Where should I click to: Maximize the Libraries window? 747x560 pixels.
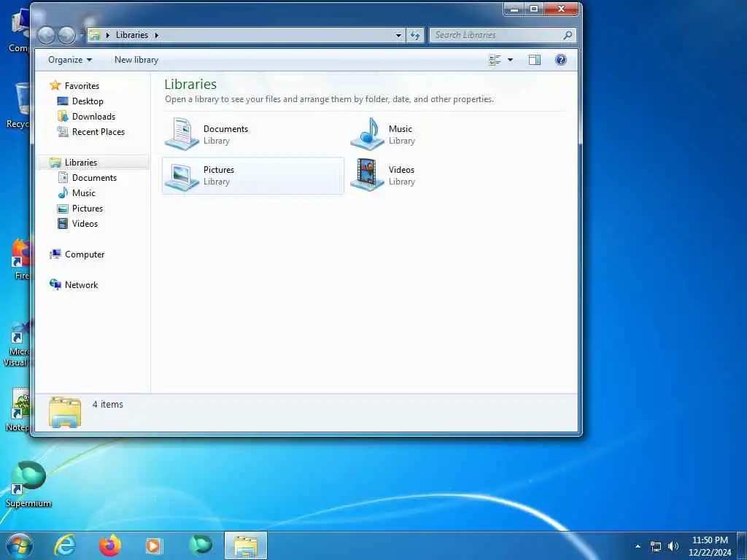pos(534,9)
